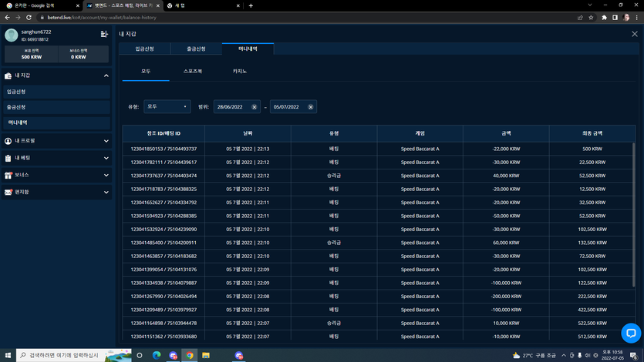Viewport: 644px width, 362px height.
Task: Open the Chrome profile avatar
Action: pos(626,17)
